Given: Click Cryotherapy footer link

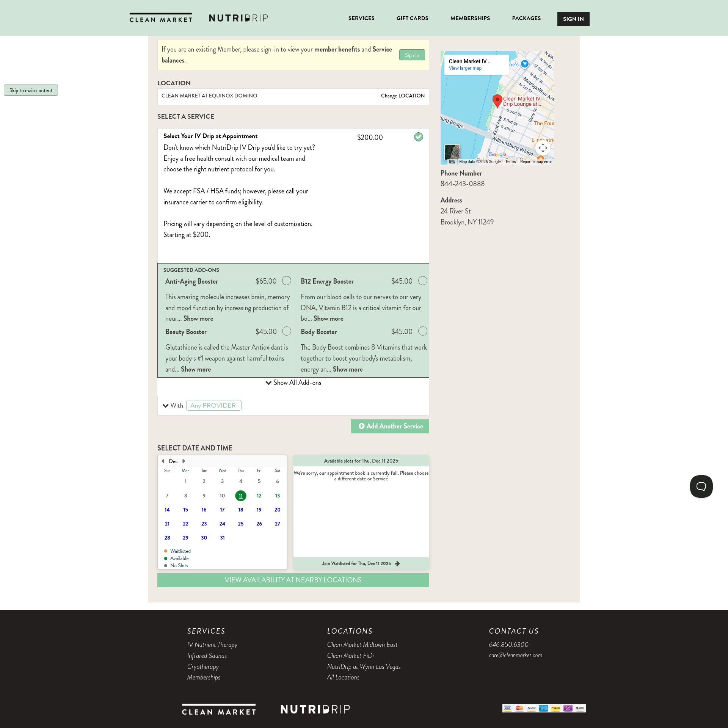Looking at the screenshot, I should pyautogui.click(x=203, y=667).
